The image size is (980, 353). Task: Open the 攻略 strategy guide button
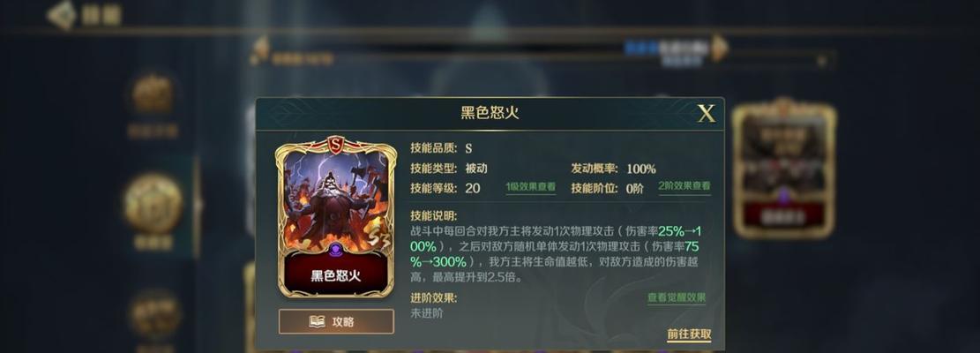click(336, 321)
